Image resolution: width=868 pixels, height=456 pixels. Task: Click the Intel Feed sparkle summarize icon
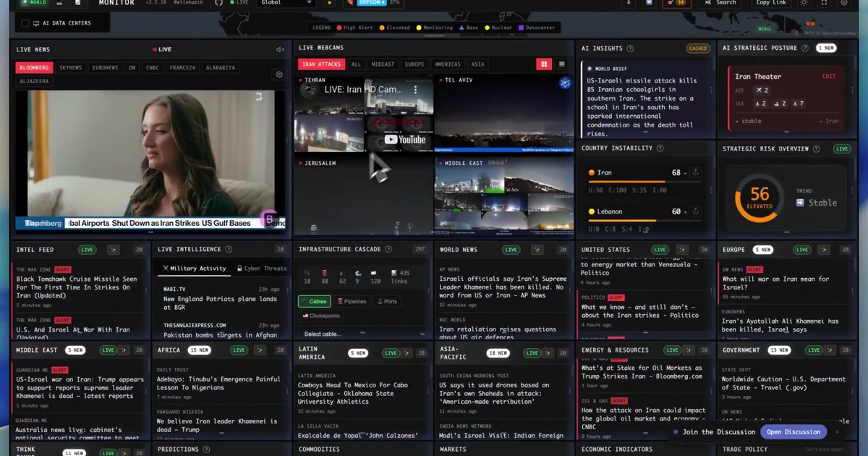pyautogui.click(x=112, y=250)
